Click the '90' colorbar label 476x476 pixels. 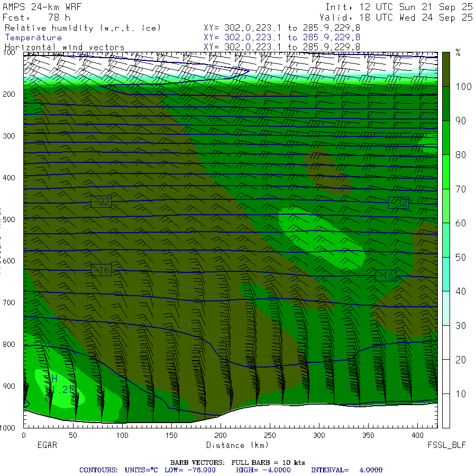point(461,121)
